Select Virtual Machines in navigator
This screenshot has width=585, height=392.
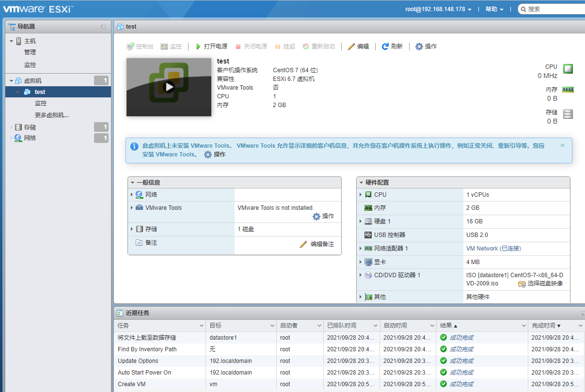point(33,81)
